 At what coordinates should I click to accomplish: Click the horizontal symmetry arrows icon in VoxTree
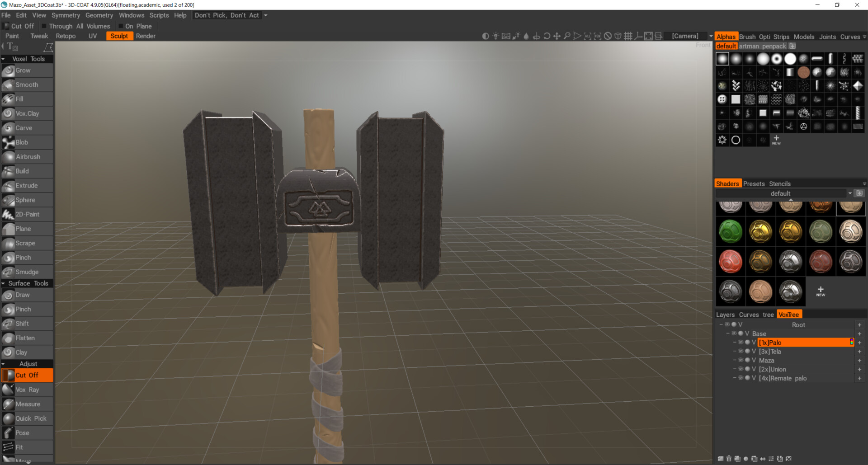pos(763,459)
